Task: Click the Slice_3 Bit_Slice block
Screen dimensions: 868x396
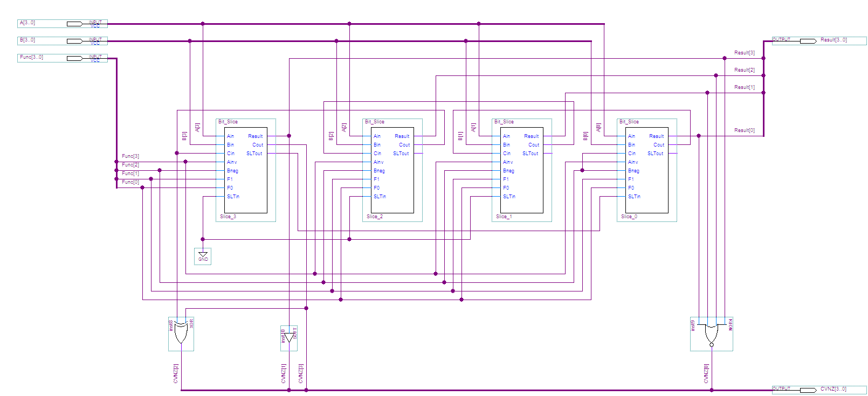Action: pos(246,170)
